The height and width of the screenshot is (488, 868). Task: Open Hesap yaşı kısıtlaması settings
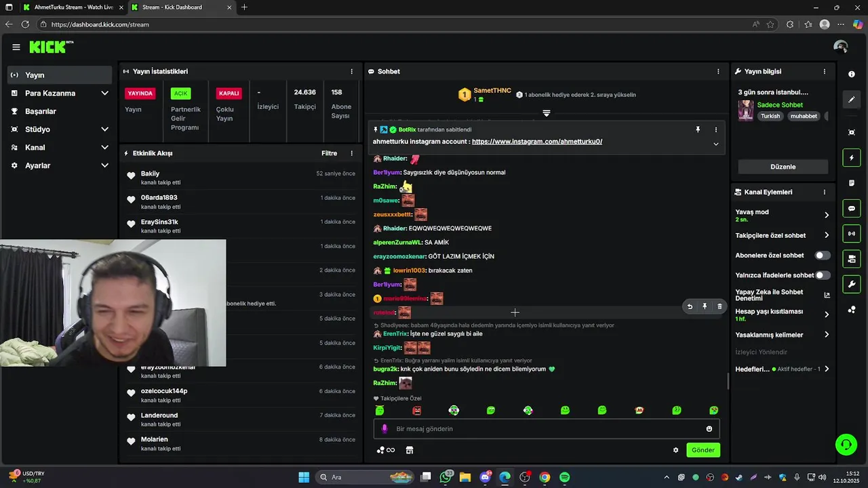(782, 314)
